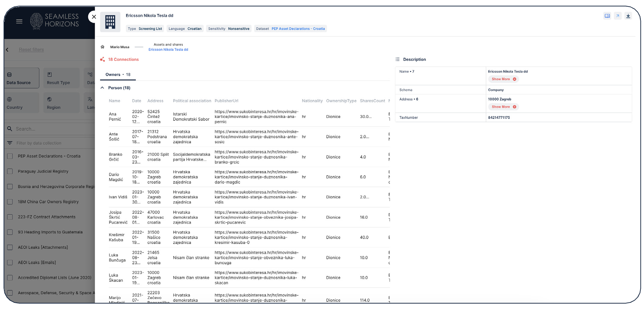Check AEOI Leaks [Emails]

10,262
